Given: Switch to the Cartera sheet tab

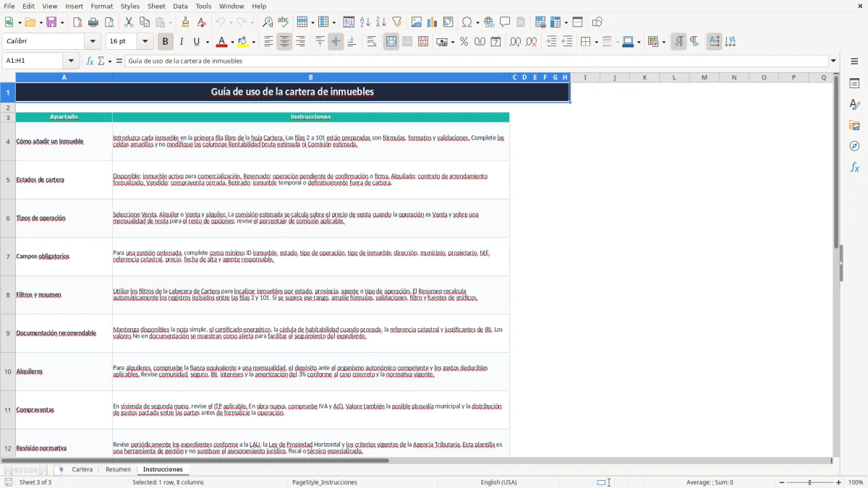Looking at the screenshot, I should coord(82,469).
